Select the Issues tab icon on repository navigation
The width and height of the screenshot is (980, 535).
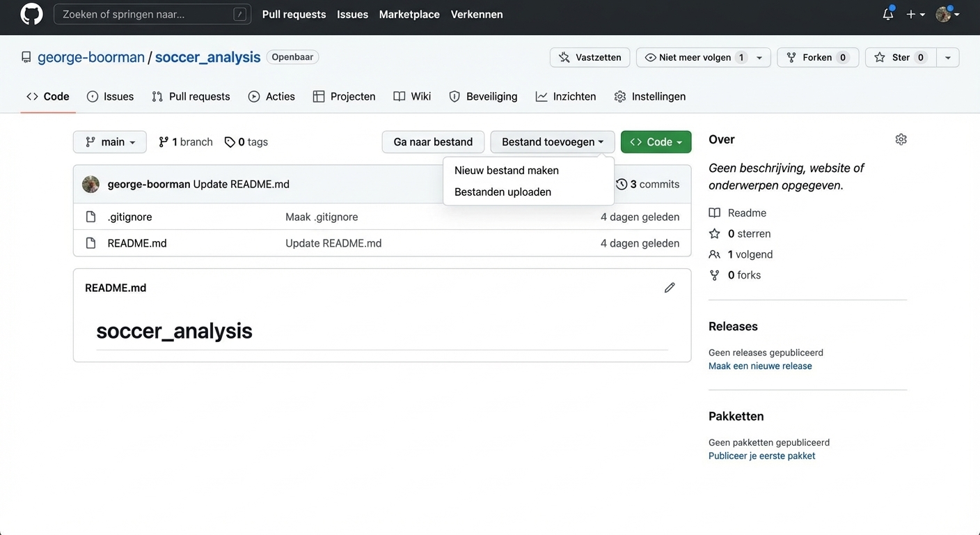(91, 96)
